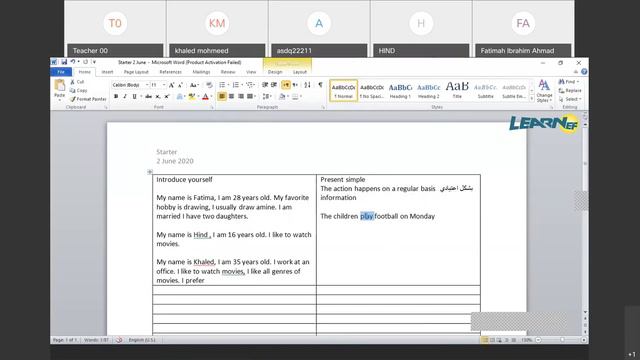This screenshot has height=360, width=640.
Task: Select the Format Painter brush
Action: tap(88, 99)
